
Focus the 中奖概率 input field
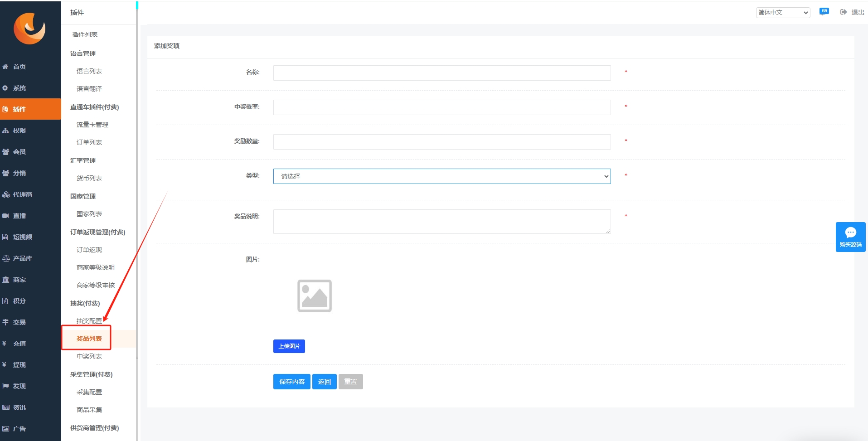(442, 107)
